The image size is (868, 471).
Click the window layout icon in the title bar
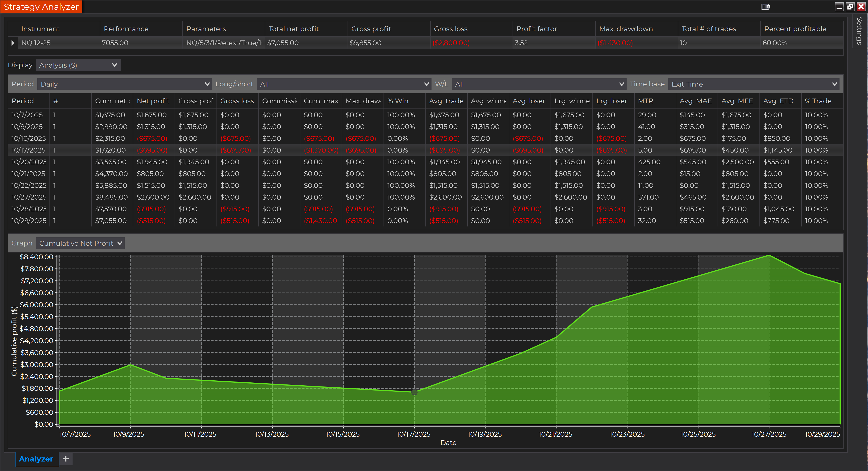[x=766, y=6]
